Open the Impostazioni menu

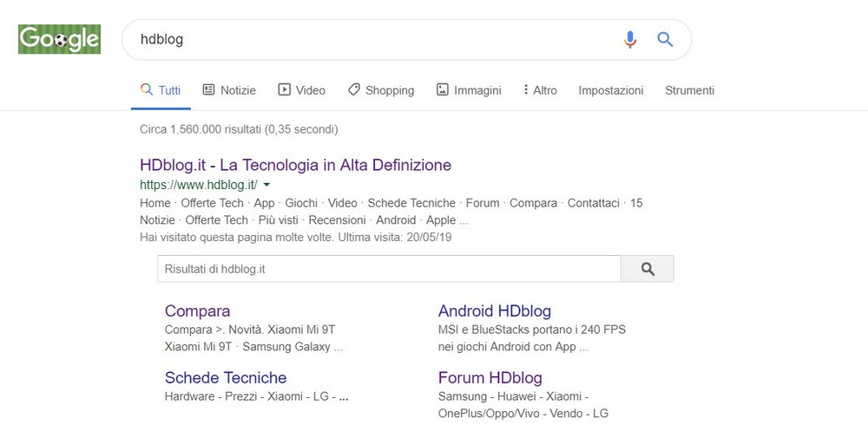point(611,90)
